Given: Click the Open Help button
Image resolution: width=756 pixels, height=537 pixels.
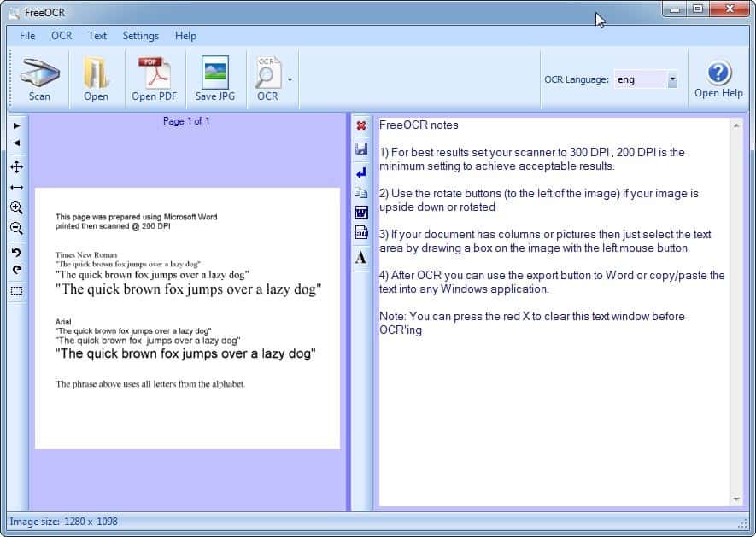Looking at the screenshot, I should pyautogui.click(x=718, y=79).
